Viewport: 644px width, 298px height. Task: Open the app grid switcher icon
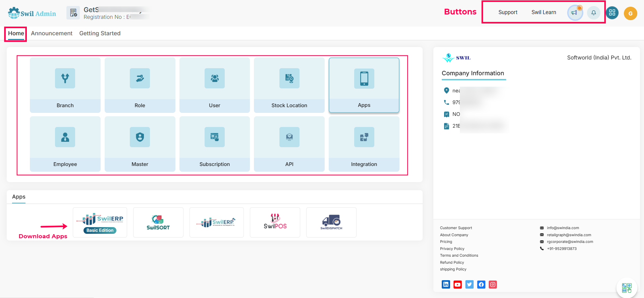click(612, 13)
